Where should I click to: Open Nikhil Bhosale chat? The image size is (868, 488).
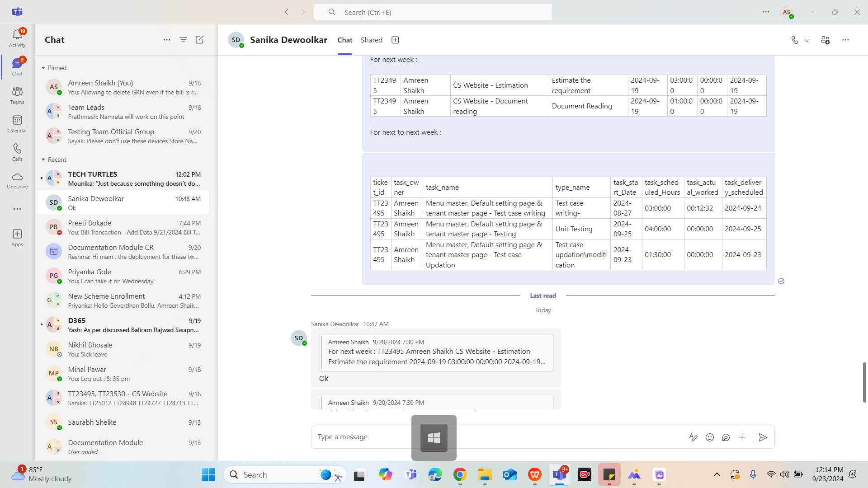(123, 349)
